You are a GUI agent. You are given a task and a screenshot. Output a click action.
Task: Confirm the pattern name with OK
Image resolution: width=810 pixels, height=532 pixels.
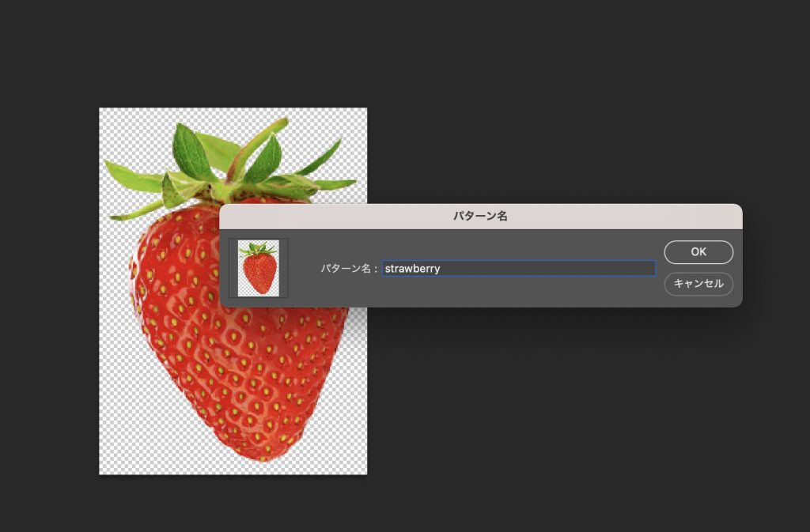tap(698, 252)
